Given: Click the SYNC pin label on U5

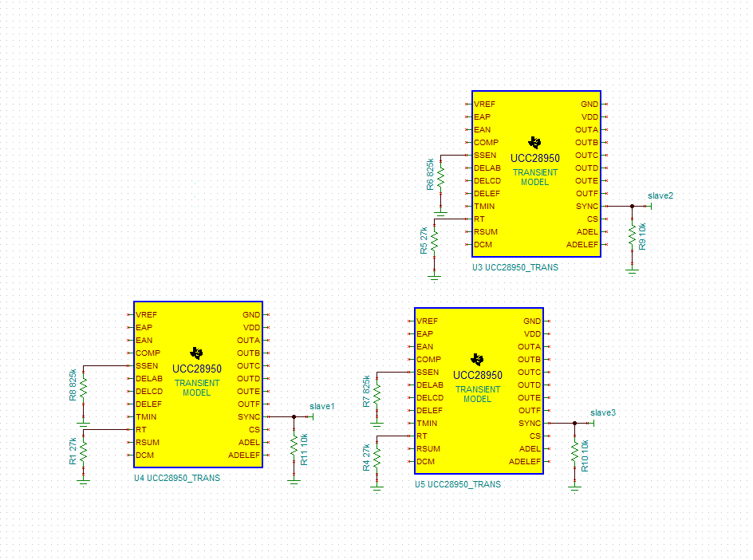Looking at the screenshot, I should (x=530, y=424).
